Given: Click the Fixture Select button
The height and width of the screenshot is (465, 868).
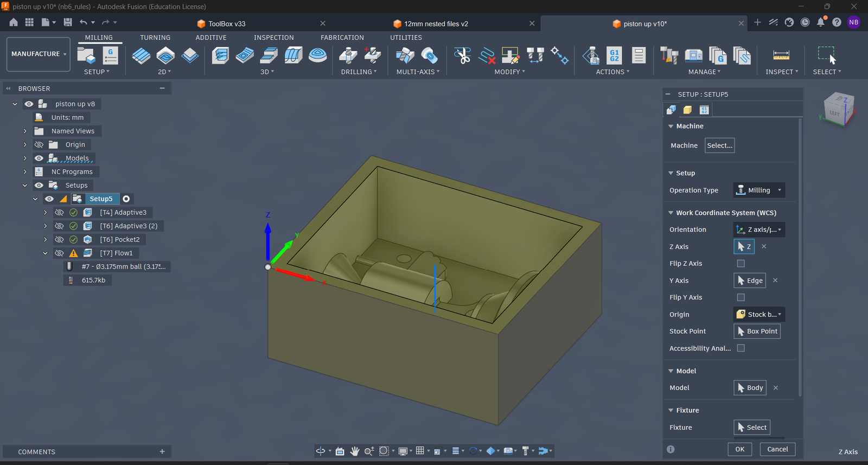Looking at the screenshot, I should [x=752, y=428].
